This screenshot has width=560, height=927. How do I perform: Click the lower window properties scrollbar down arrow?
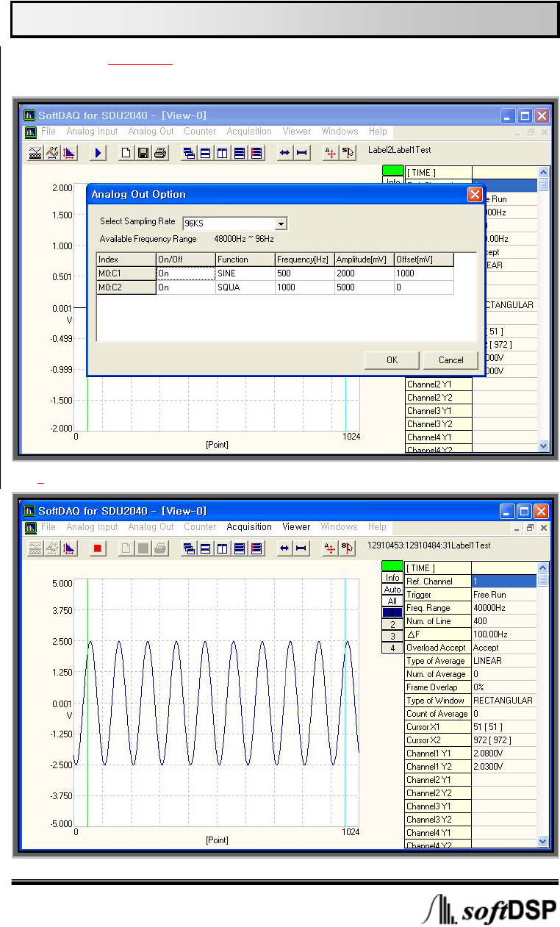[x=544, y=840]
